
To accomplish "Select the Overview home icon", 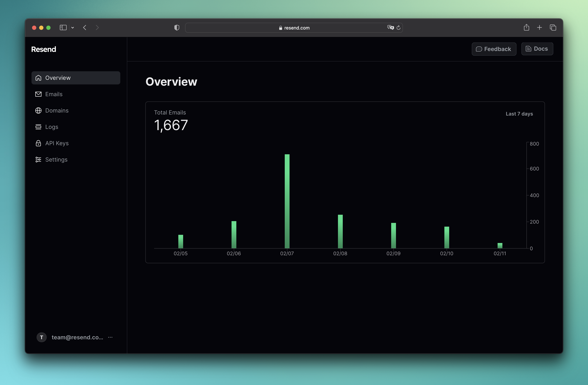I will [38, 78].
